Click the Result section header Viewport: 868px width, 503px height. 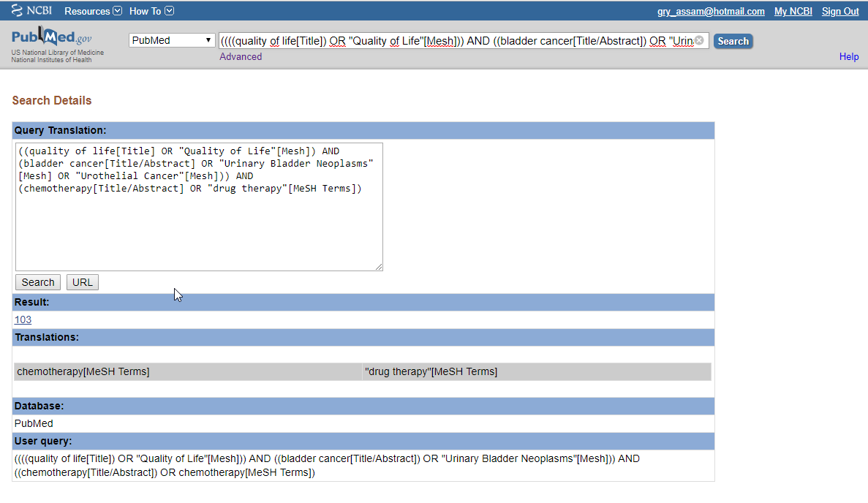[363, 302]
